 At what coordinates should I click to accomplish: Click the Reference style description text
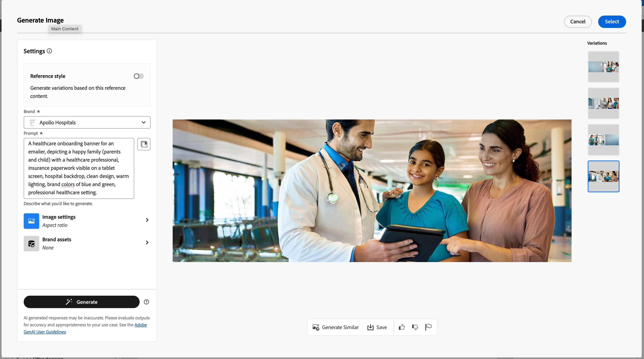point(78,92)
